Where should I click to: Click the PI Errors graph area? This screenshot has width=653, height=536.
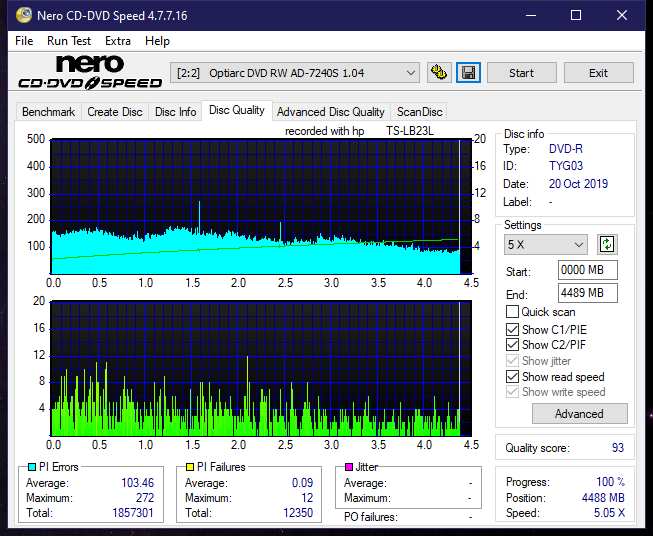click(261, 207)
